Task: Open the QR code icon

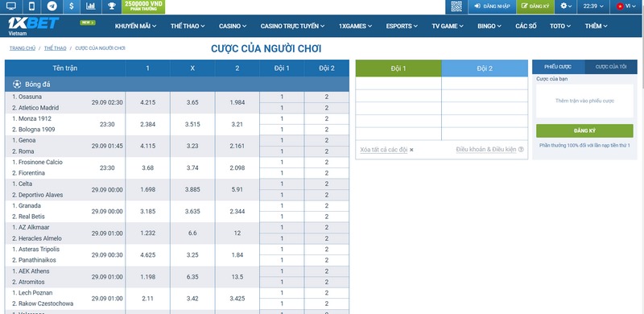Action: click(456, 6)
